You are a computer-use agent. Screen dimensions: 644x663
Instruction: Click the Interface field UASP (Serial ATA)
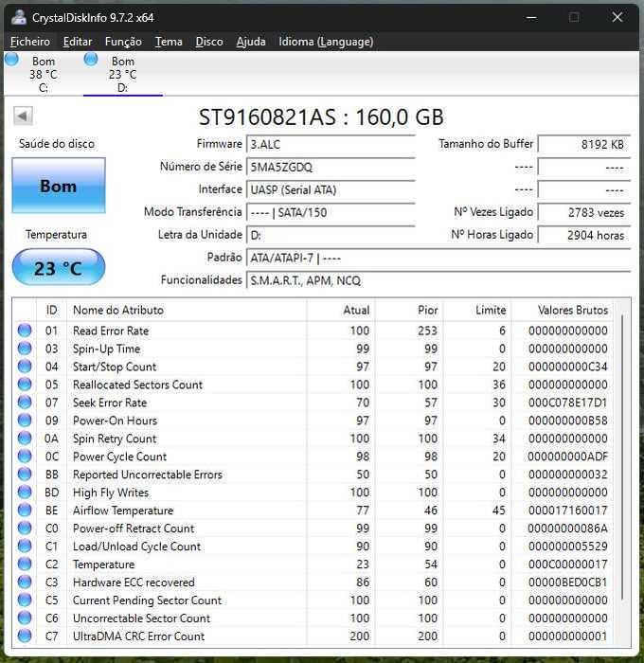pos(331,189)
